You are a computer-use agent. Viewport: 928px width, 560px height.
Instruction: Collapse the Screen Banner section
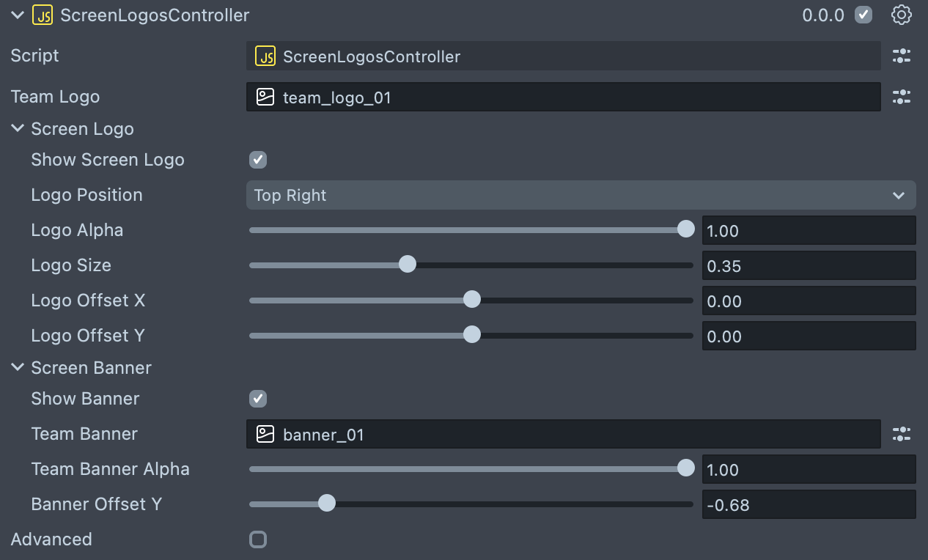pyautogui.click(x=18, y=368)
